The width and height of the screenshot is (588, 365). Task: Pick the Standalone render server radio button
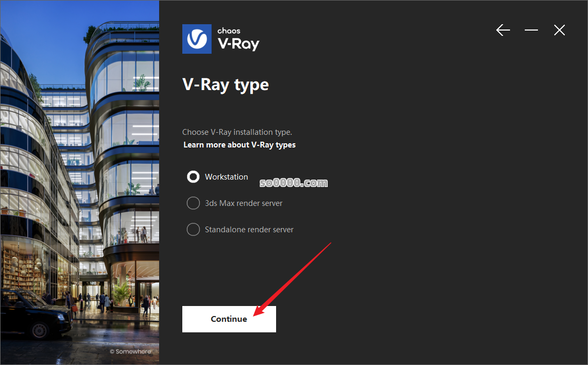click(x=193, y=229)
